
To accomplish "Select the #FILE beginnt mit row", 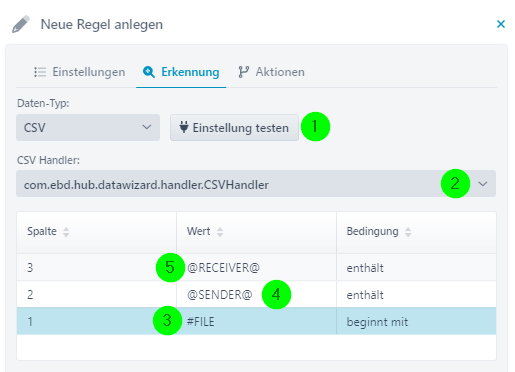I will [x=256, y=321].
